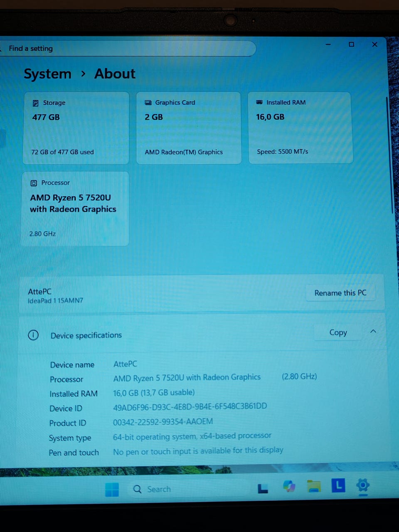Image resolution: width=399 pixels, height=532 pixels.
Task: Click the Graphics Card monitor icon
Action: (148, 103)
